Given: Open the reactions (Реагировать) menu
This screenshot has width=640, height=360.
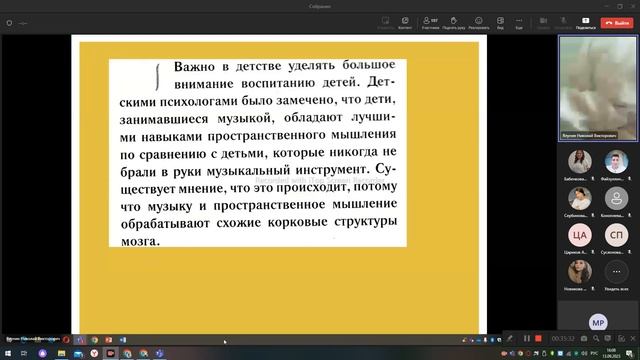Looking at the screenshot, I should 479,23.
